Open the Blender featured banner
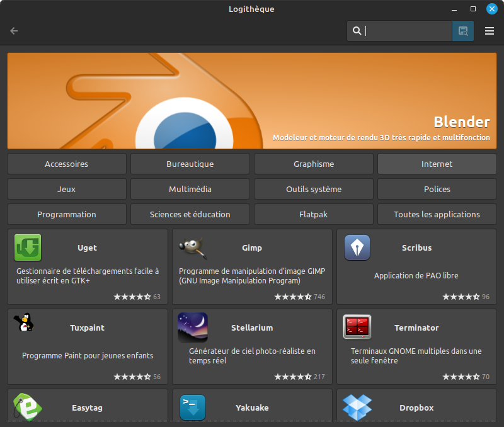This screenshot has width=504, height=427. pyautogui.click(x=252, y=101)
